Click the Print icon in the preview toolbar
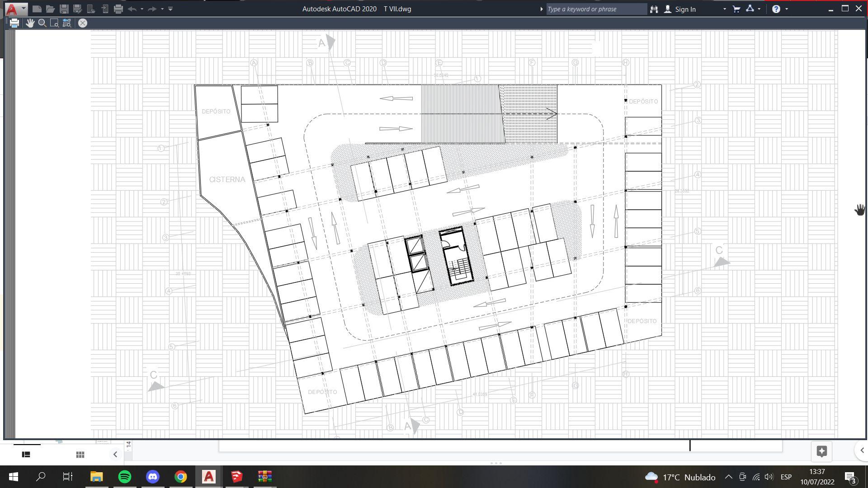The image size is (868, 488). coord(14,23)
